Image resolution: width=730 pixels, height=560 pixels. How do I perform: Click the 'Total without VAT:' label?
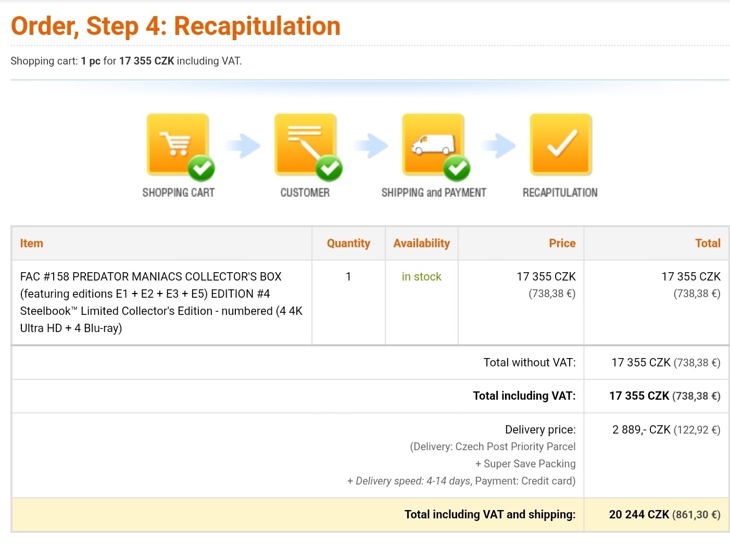[530, 362]
